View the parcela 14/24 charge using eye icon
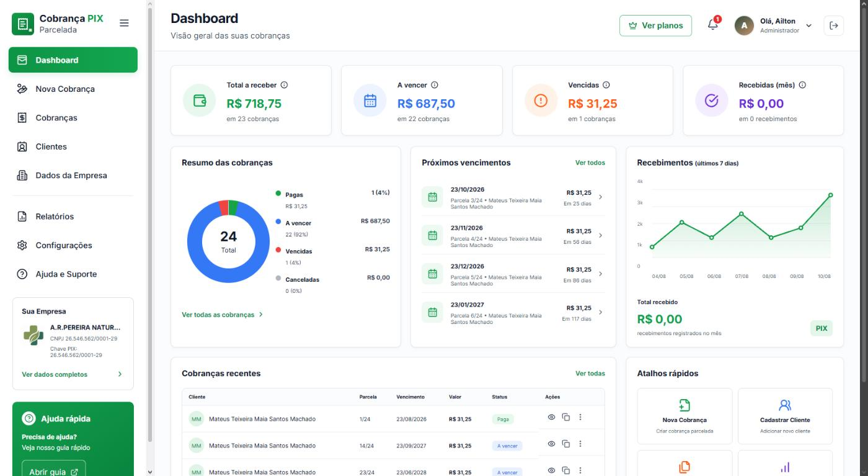The height and width of the screenshot is (476, 868). point(551,444)
